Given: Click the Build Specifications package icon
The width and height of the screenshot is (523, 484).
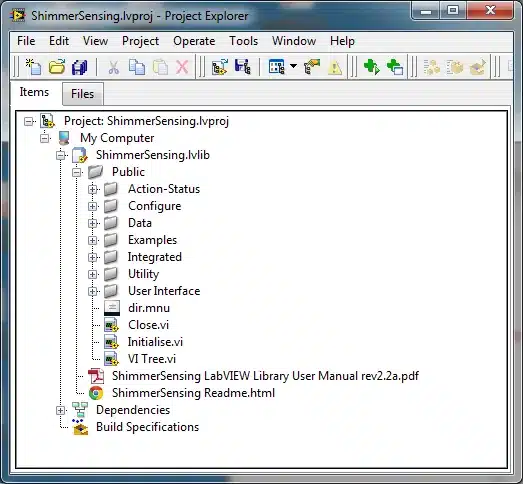Looking at the screenshot, I should coord(80,427).
